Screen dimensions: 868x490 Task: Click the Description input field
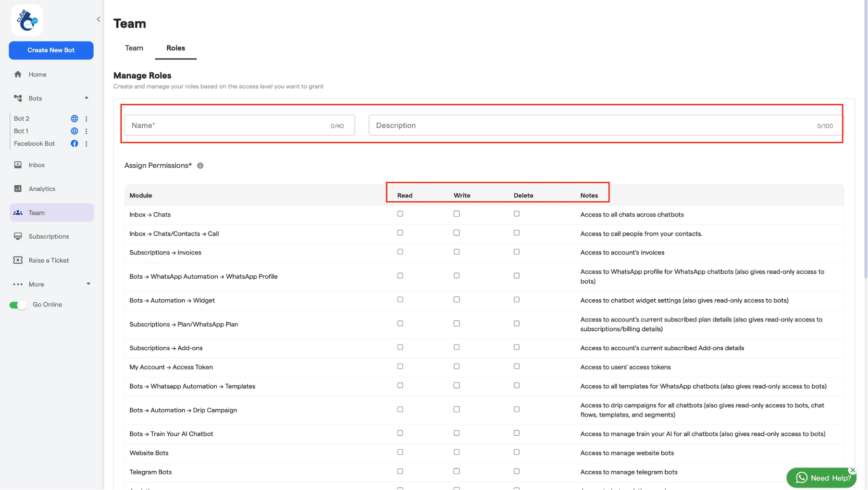(x=606, y=125)
